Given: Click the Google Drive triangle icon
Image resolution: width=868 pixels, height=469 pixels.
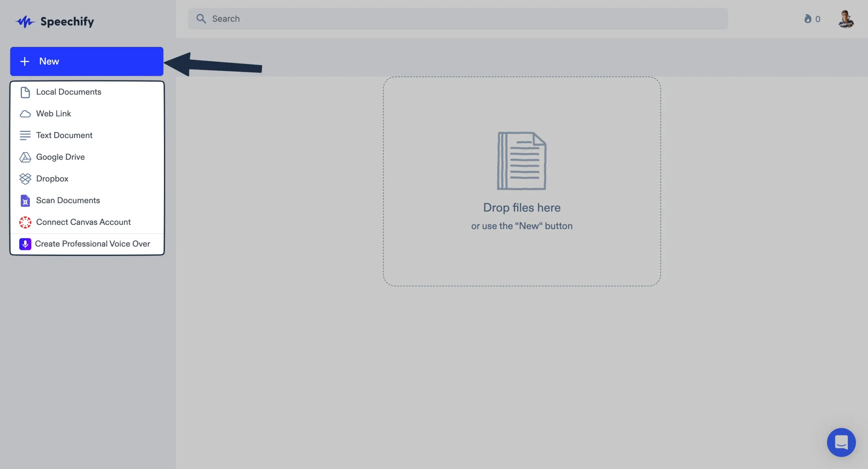Looking at the screenshot, I should coord(25,157).
